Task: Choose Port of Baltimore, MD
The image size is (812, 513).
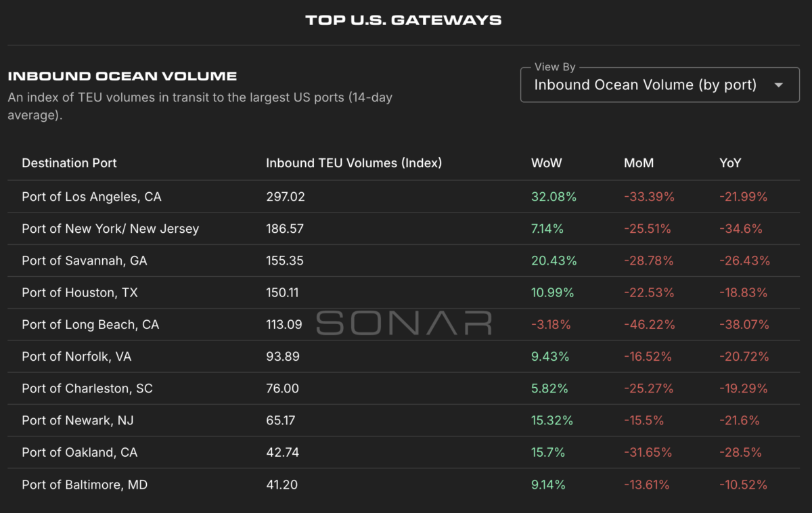Action: coord(85,485)
